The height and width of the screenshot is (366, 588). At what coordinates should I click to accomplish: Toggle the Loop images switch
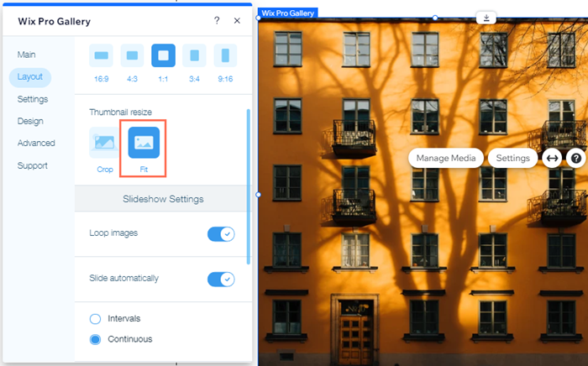[221, 234]
